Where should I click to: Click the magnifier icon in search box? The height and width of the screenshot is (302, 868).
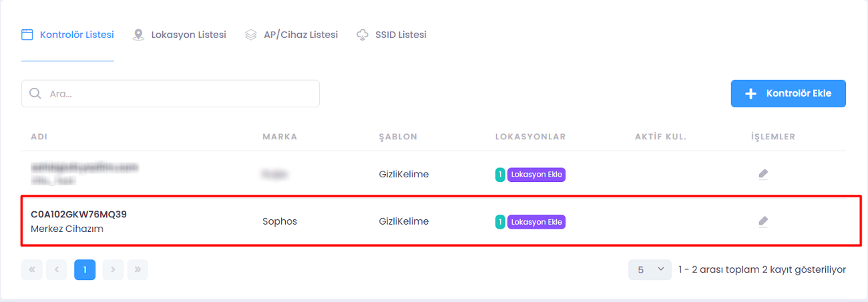[x=35, y=94]
